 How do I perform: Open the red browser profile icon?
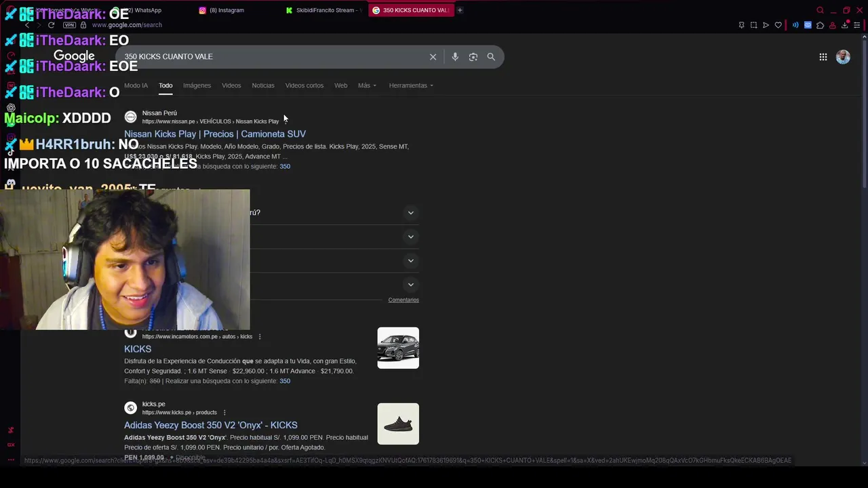pyautogui.click(x=832, y=25)
